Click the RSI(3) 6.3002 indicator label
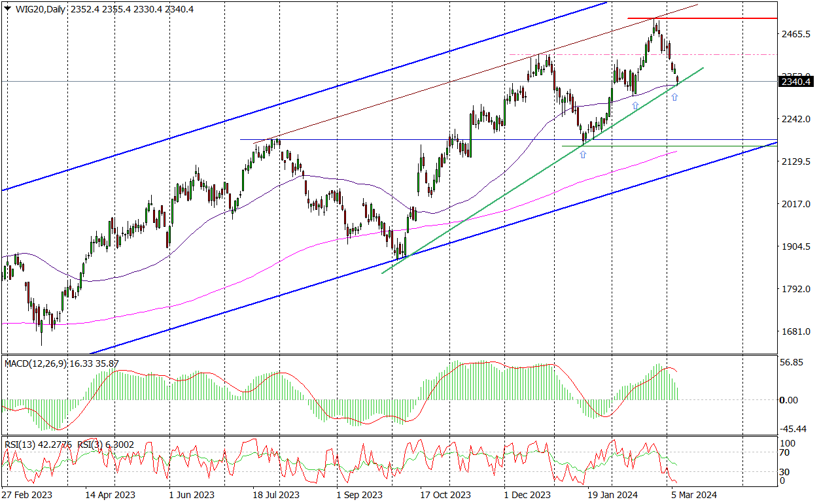Viewport: 819px width, 504px height. 105,445
